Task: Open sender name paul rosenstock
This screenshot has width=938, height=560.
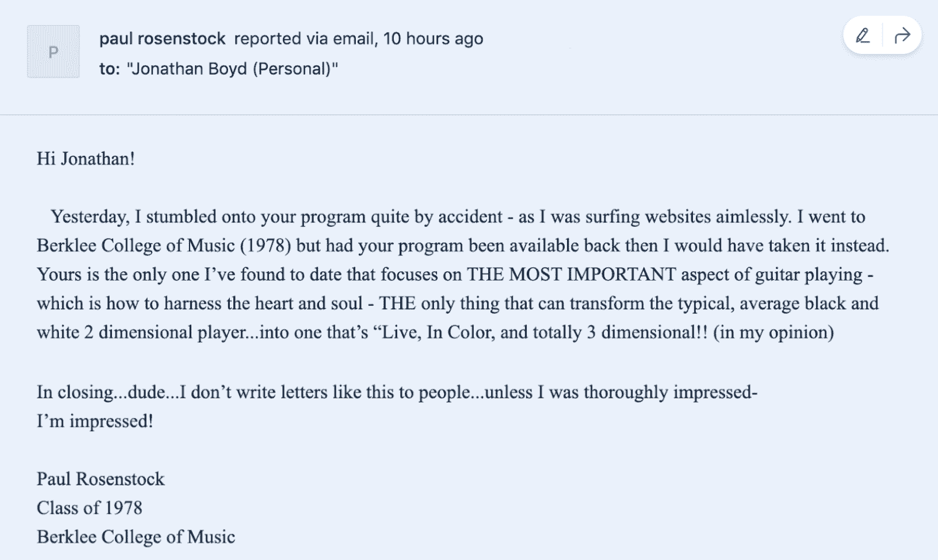Action: 162,38
